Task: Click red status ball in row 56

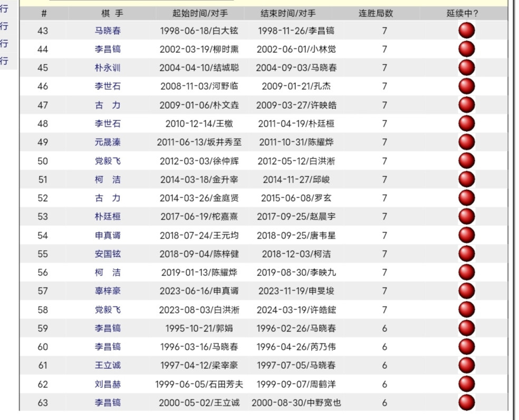Action: click(467, 272)
